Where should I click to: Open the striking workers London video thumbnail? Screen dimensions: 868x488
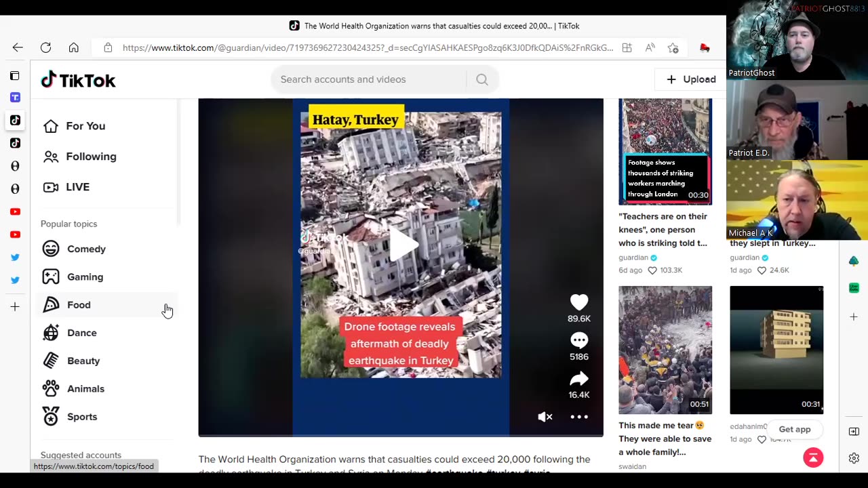click(665, 151)
